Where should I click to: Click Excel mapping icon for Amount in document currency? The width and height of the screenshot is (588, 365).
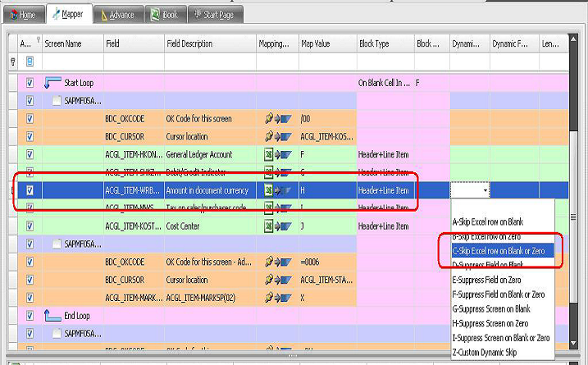coord(277,190)
